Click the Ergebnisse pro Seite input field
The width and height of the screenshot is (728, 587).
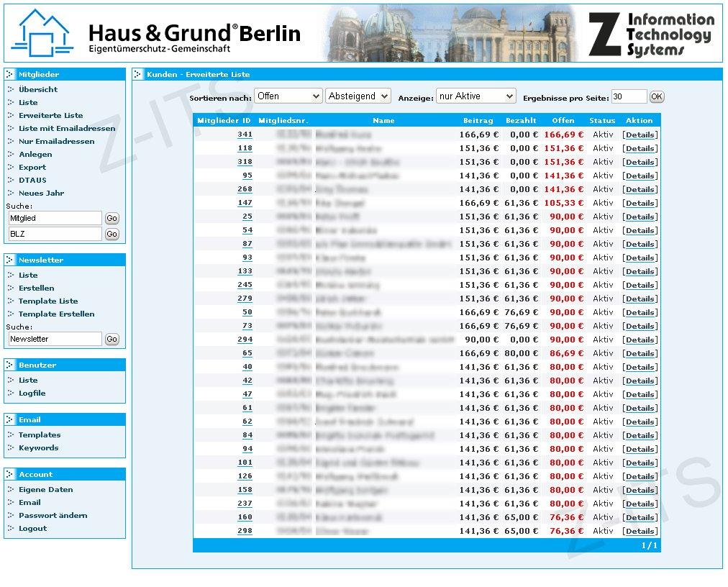[x=629, y=96]
